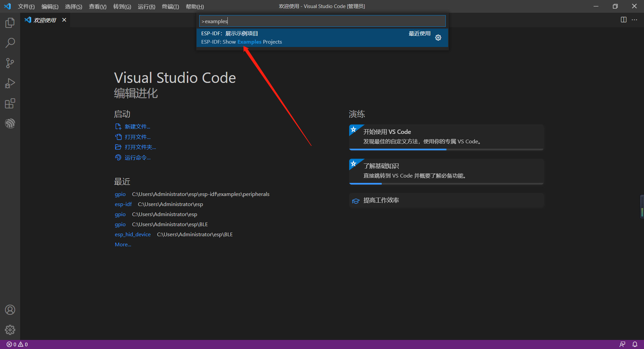The height and width of the screenshot is (349, 644).
Task: Open Run and Debug view
Action: (10, 83)
